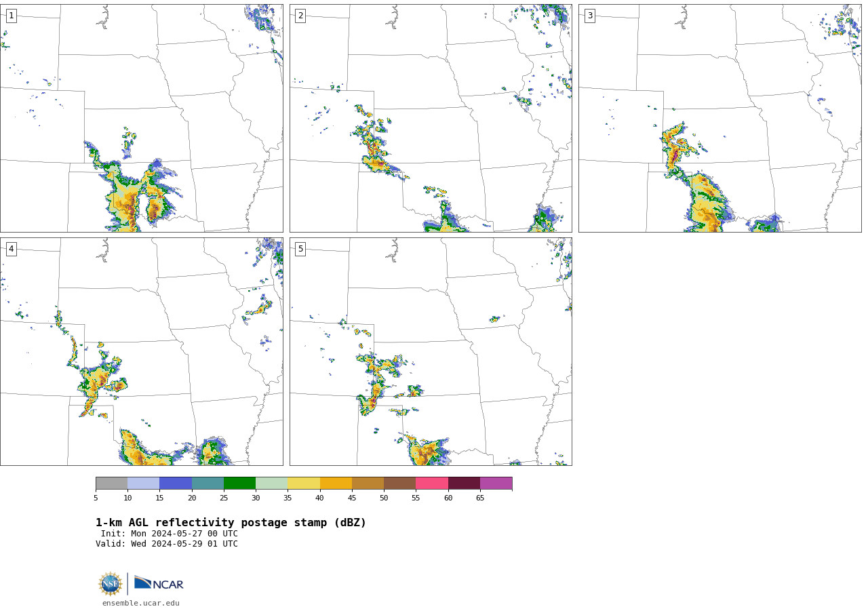Pick the teal 20-25 dBZ swatch

[x=208, y=484]
